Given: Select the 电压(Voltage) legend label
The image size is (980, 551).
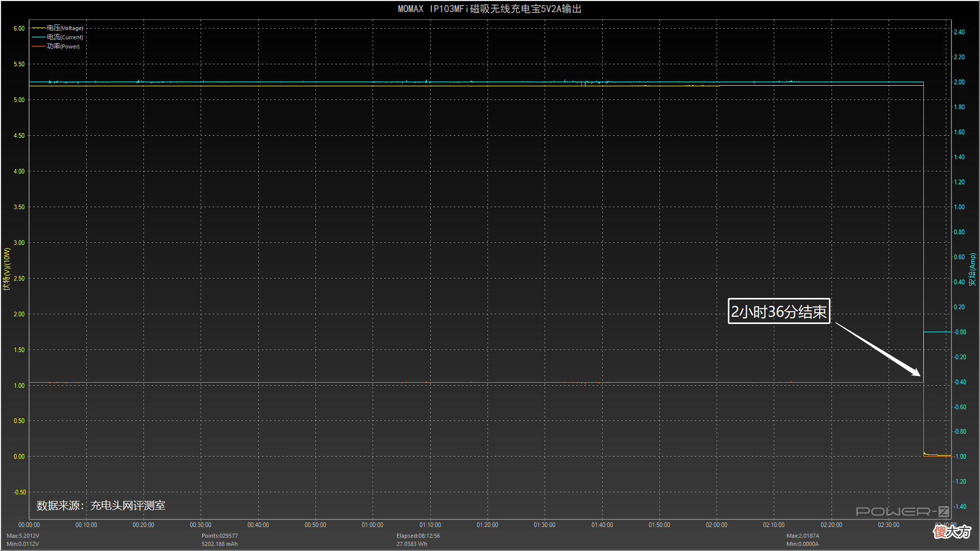Looking at the screenshot, I should click(65, 28).
